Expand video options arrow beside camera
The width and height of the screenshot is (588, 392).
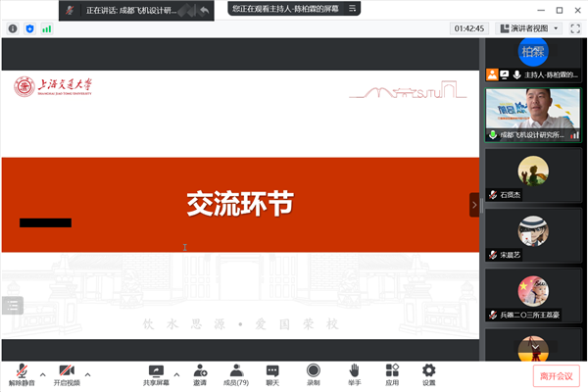click(87, 373)
